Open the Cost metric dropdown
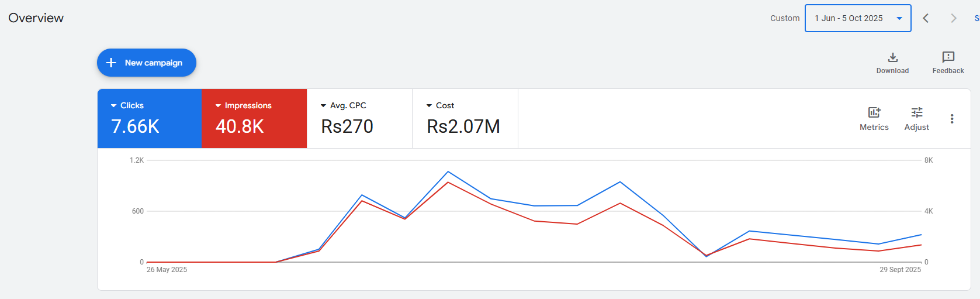 [430, 106]
